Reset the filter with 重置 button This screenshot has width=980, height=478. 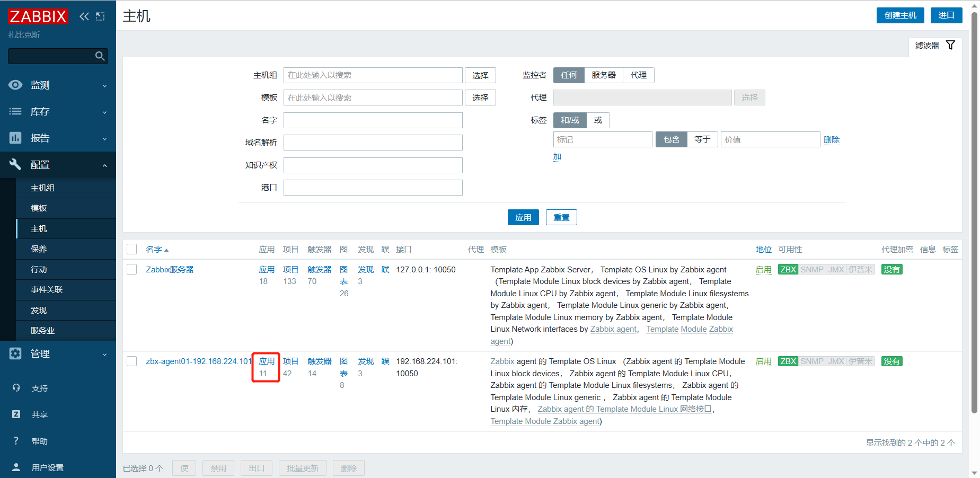pos(561,217)
